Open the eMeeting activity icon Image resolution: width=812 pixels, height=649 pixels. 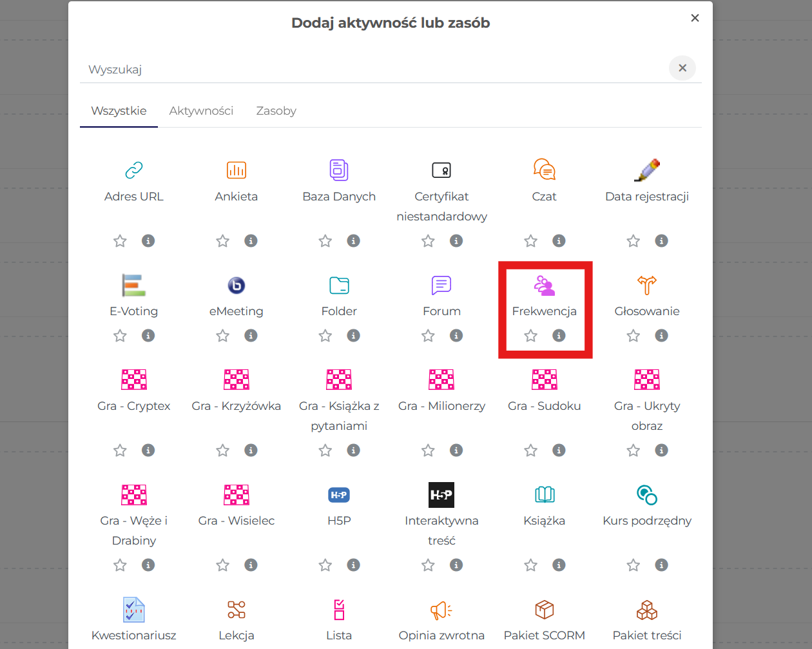tap(236, 286)
